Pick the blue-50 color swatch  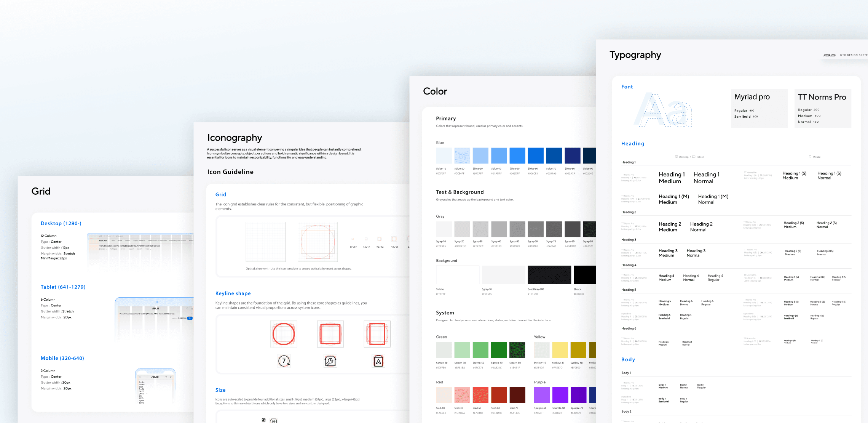pyautogui.click(x=517, y=155)
